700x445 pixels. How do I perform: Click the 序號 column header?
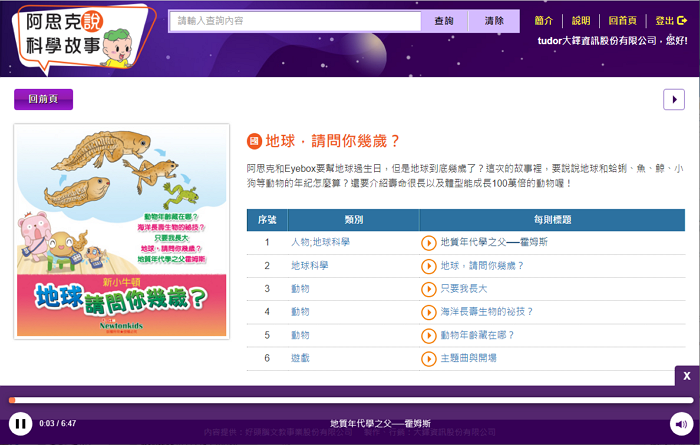pos(267,220)
